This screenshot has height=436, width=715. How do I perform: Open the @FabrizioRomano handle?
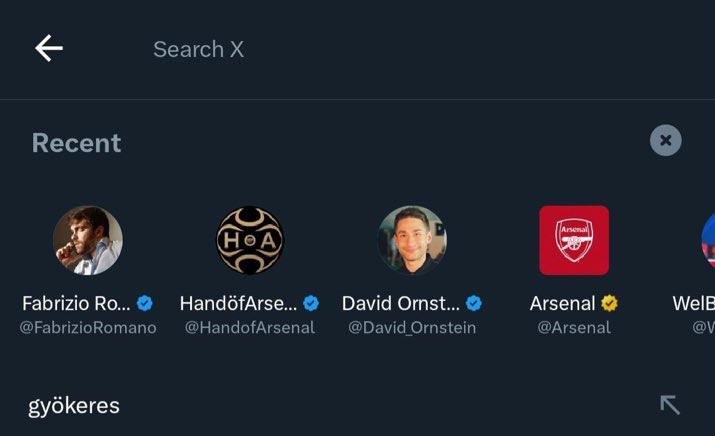pos(88,328)
